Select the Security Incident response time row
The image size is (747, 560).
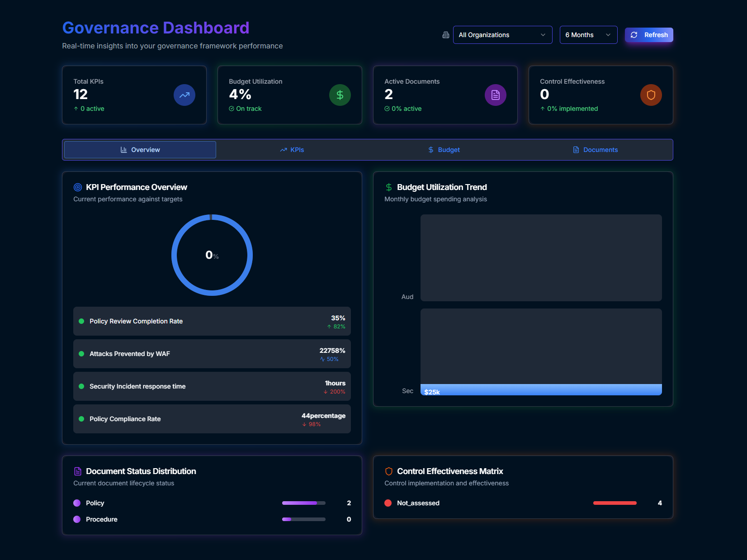[x=212, y=386]
